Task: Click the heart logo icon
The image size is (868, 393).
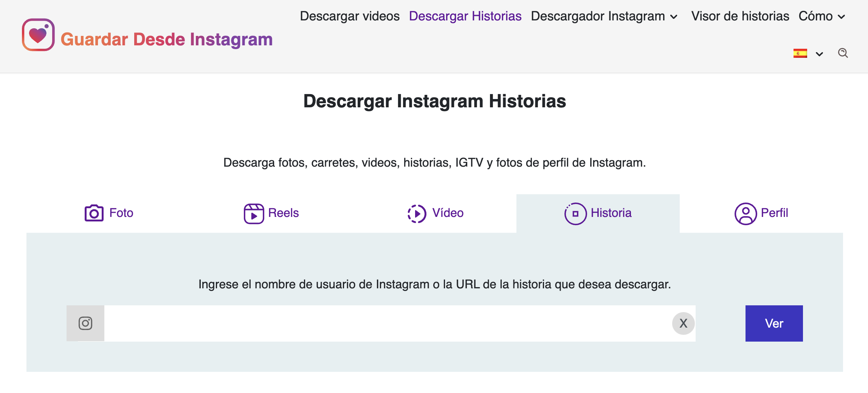Action: click(38, 35)
